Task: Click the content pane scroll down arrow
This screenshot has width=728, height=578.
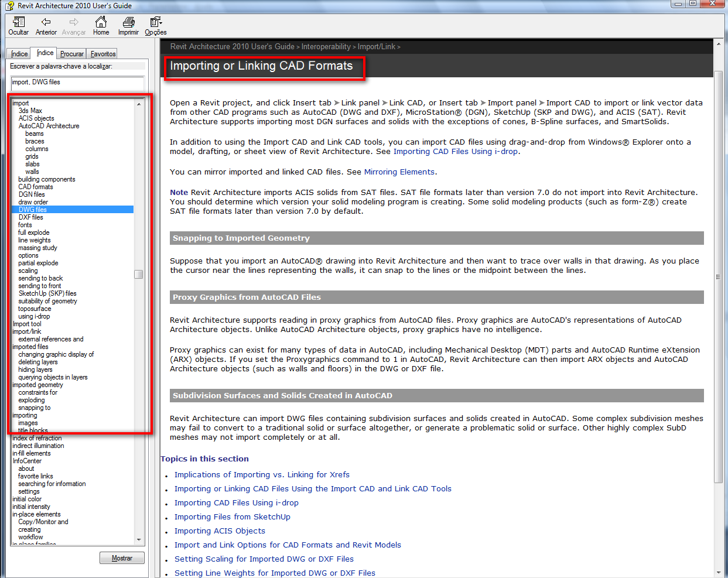Action: 719,572
